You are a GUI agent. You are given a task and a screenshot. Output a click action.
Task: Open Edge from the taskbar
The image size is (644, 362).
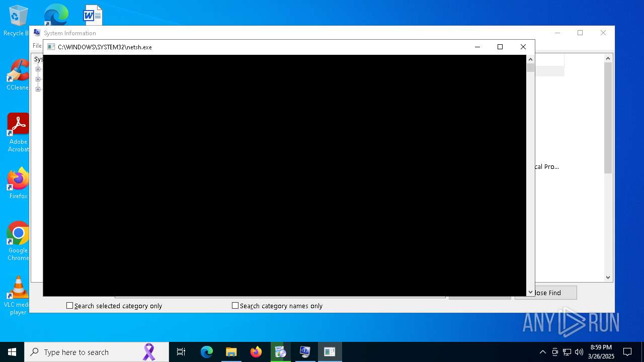pos(207,352)
